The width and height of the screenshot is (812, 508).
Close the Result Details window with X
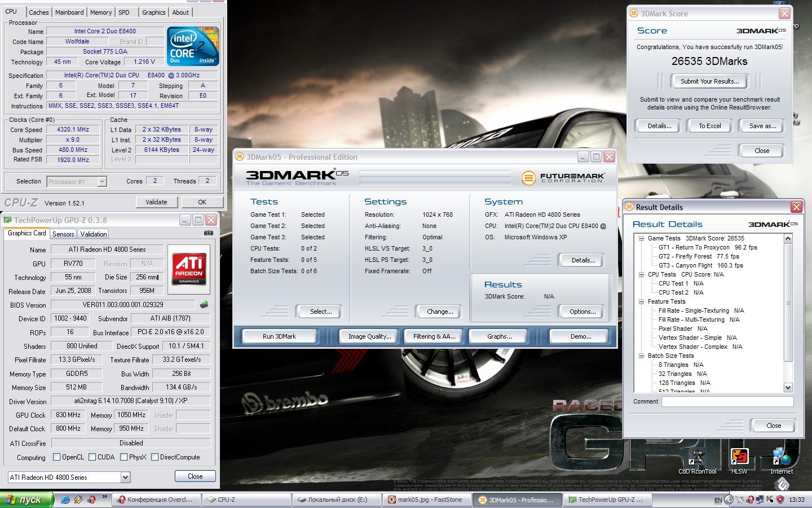(x=796, y=207)
